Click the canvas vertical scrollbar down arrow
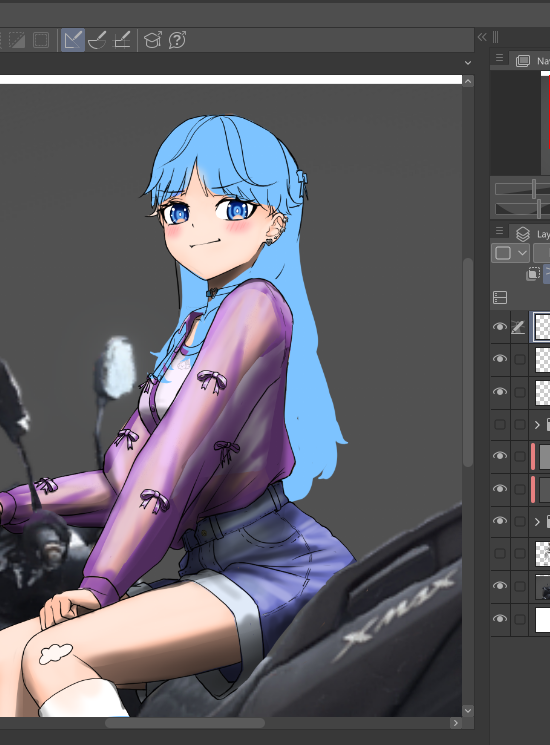Viewport: 550px width, 745px height. pyautogui.click(x=468, y=711)
